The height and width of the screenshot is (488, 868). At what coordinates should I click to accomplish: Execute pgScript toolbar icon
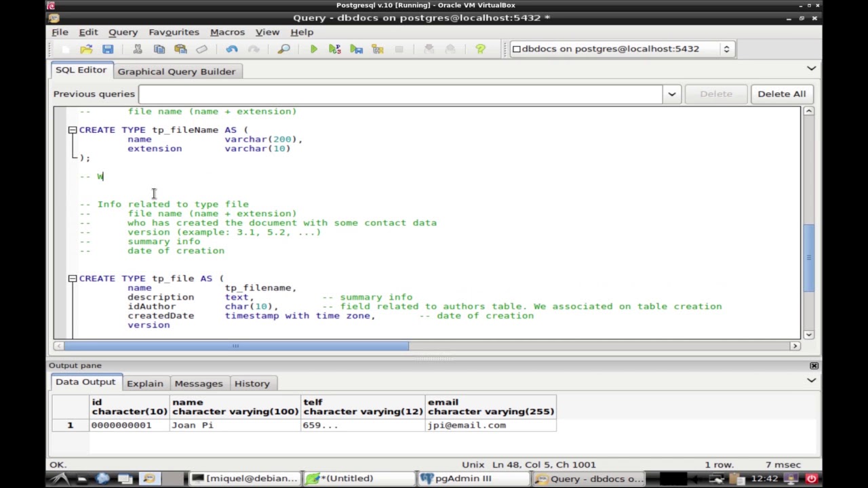[335, 49]
